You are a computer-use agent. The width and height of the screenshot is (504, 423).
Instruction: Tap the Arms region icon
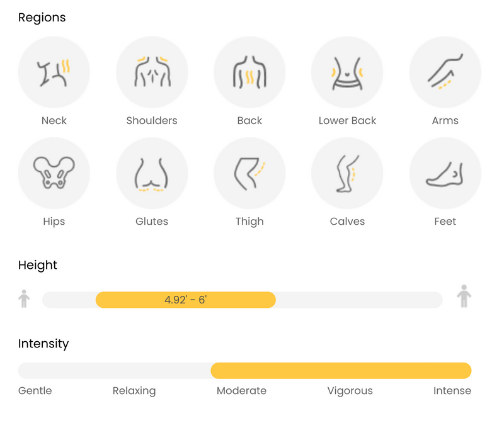click(x=445, y=72)
